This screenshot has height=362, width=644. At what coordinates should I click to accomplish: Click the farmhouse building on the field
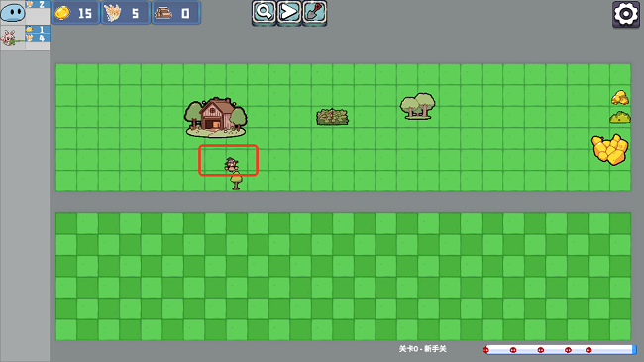coord(216,117)
